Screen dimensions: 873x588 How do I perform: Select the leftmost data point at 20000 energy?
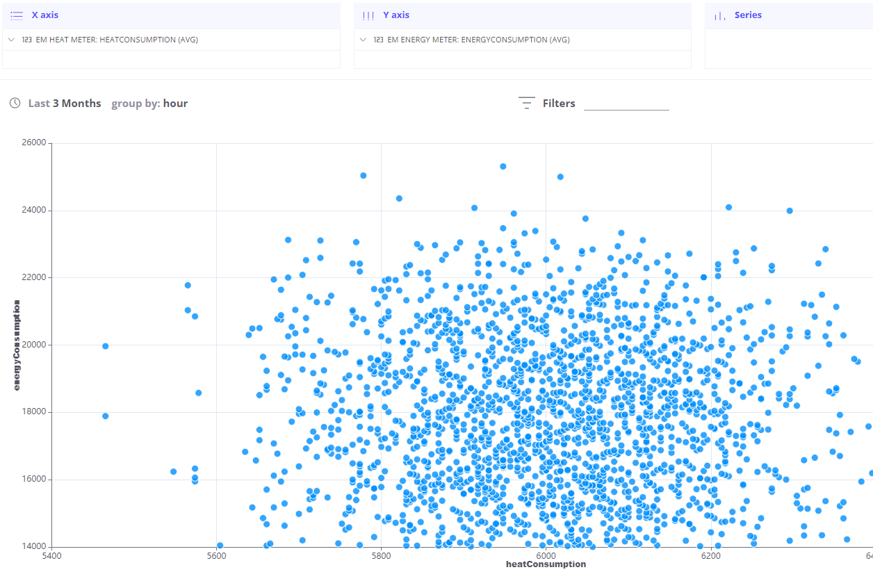tap(105, 346)
